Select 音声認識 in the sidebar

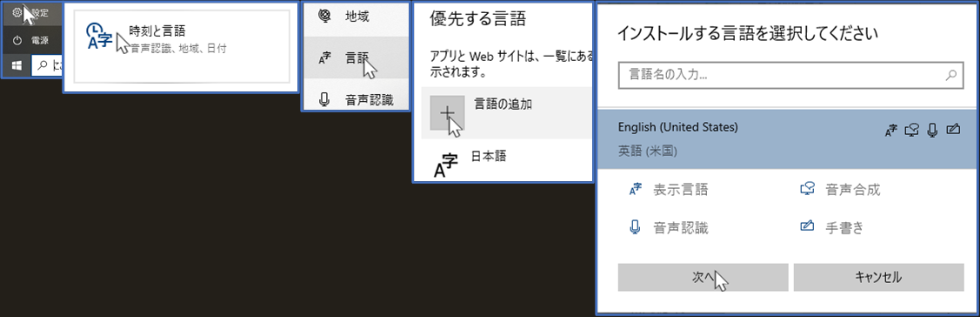(357, 99)
